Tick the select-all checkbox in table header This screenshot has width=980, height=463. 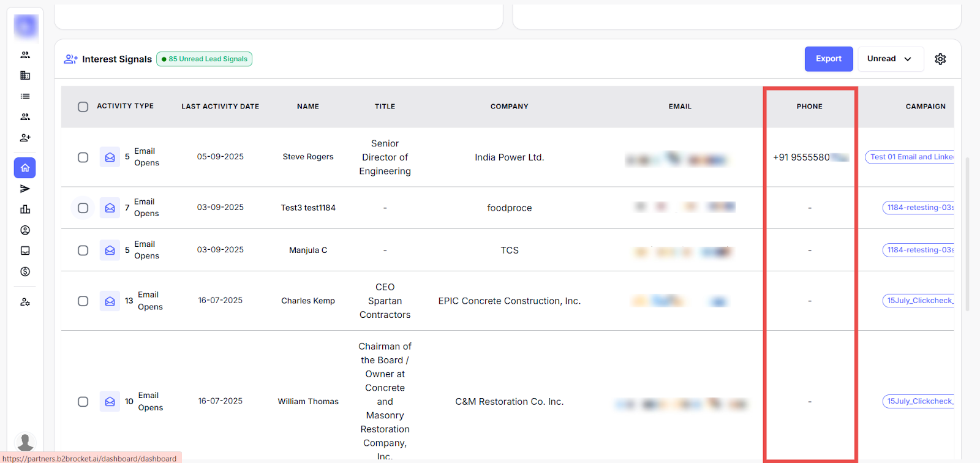pos(83,107)
